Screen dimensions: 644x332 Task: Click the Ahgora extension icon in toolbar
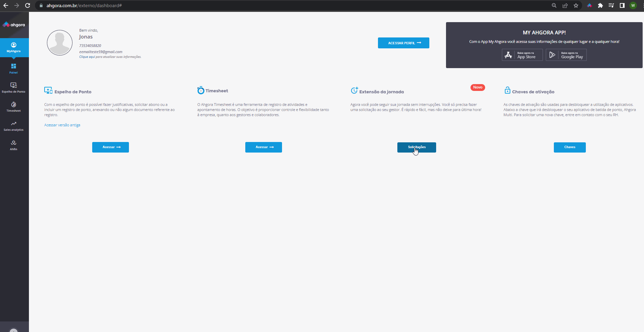(590, 5)
